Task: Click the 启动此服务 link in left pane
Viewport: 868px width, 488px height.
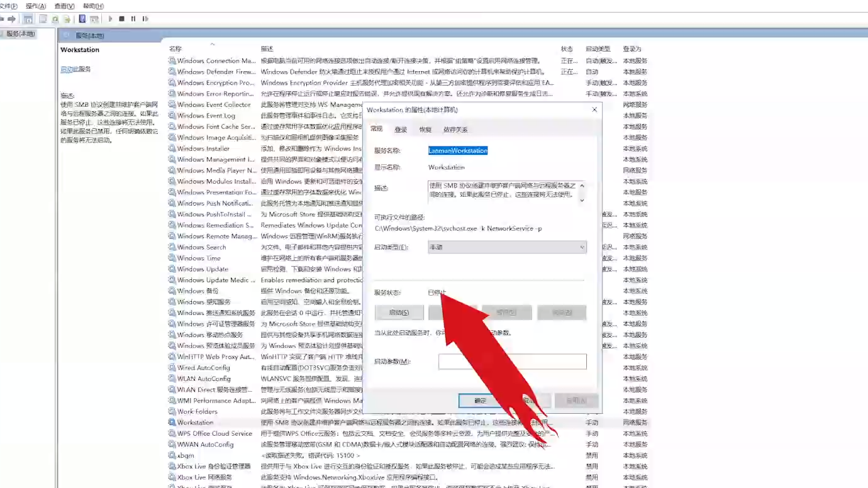Action: [x=75, y=69]
